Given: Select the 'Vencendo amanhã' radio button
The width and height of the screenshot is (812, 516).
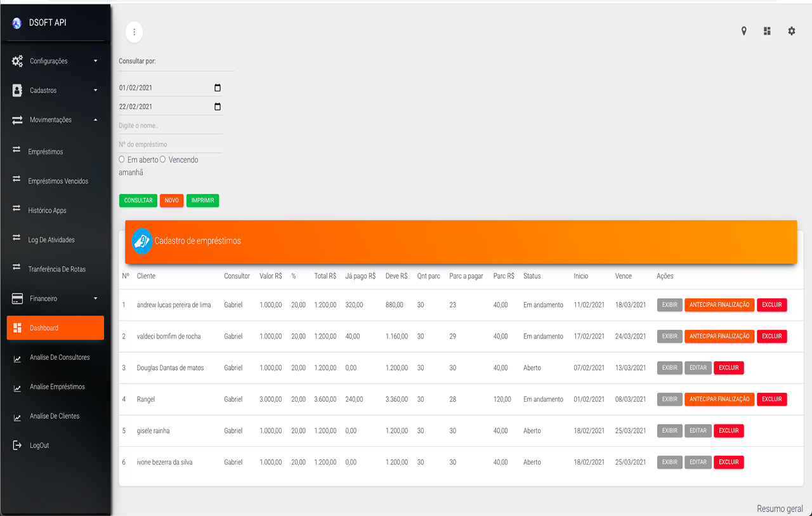Looking at the screenshot, I should (x=163, y=159).
